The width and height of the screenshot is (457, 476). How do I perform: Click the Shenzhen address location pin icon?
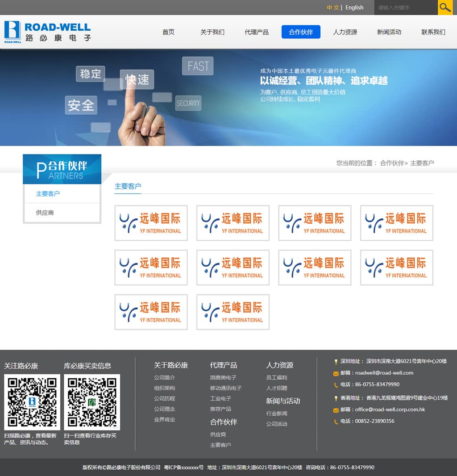point(336,362)
